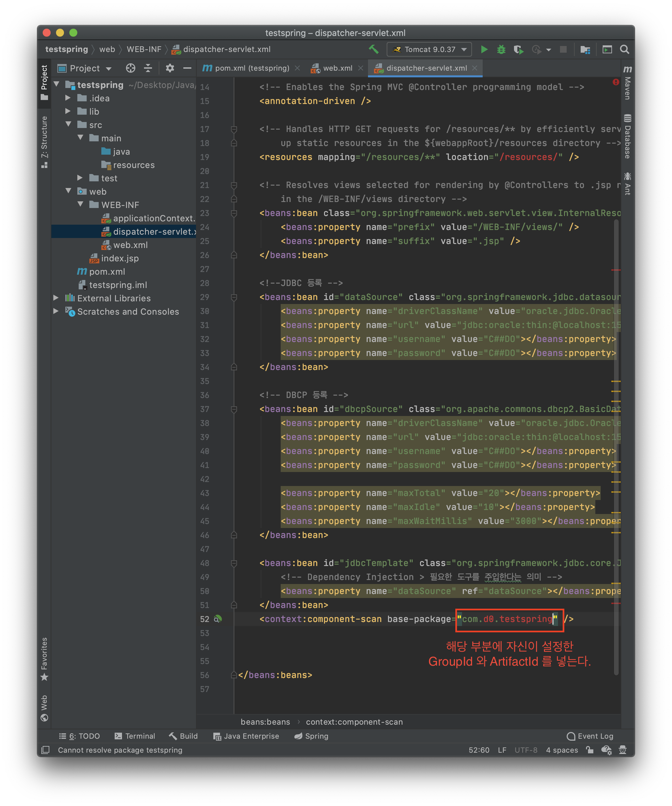Click the editor's vertical scrollbar
The height and width of the screenshot is (806, 672).
(616, 445)
